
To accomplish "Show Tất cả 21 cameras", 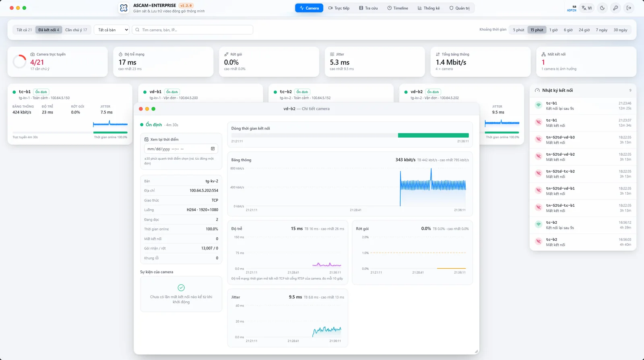I will (x=24, y=30).
